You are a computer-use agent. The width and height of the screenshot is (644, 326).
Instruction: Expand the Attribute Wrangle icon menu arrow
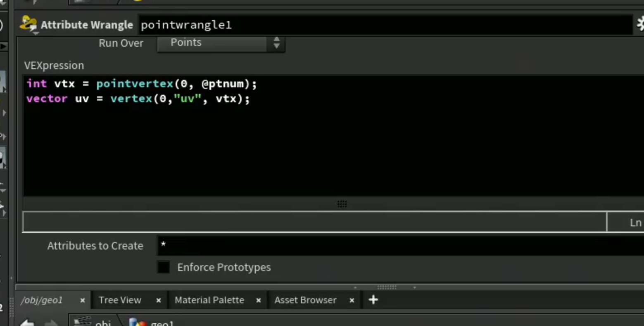[36, 33]
